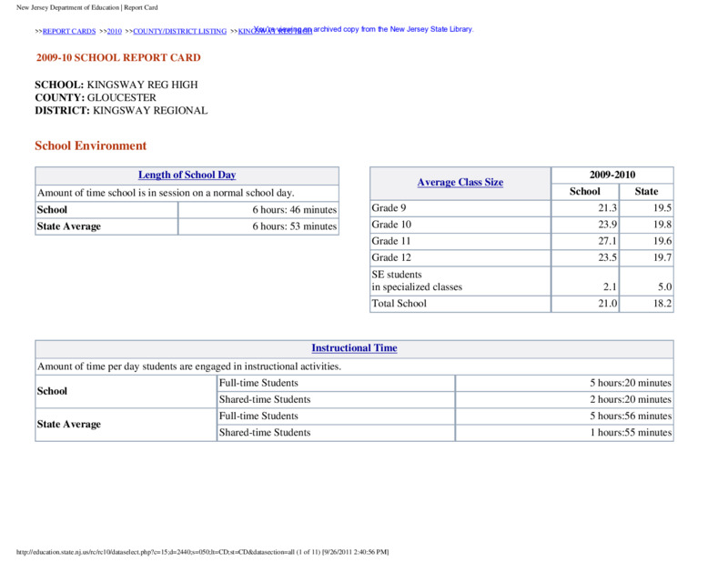Click state shared-time value 1 hours:55 minutes
The image size is (728, 562).
(631, 433)
